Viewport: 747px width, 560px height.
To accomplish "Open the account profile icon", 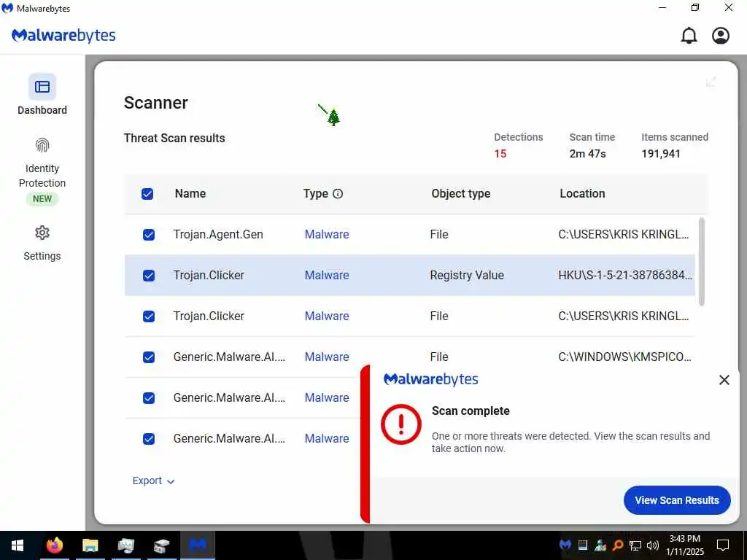I will click(x=721, y=36).
